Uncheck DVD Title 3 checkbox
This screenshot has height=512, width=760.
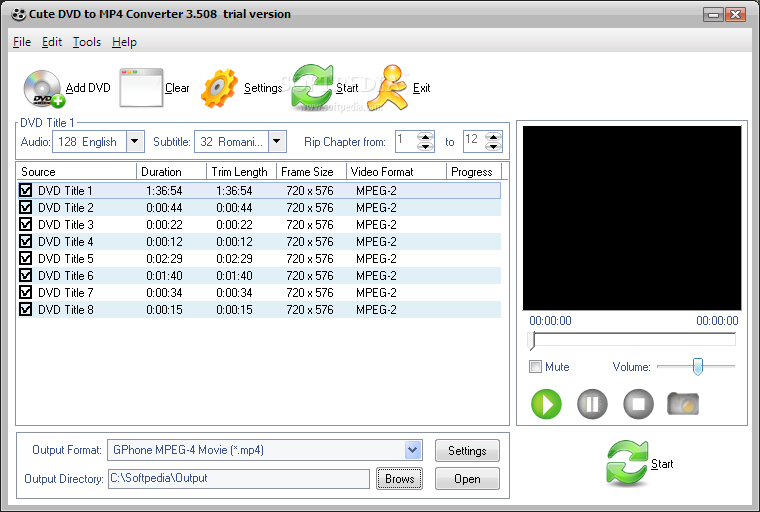[25, 224]
